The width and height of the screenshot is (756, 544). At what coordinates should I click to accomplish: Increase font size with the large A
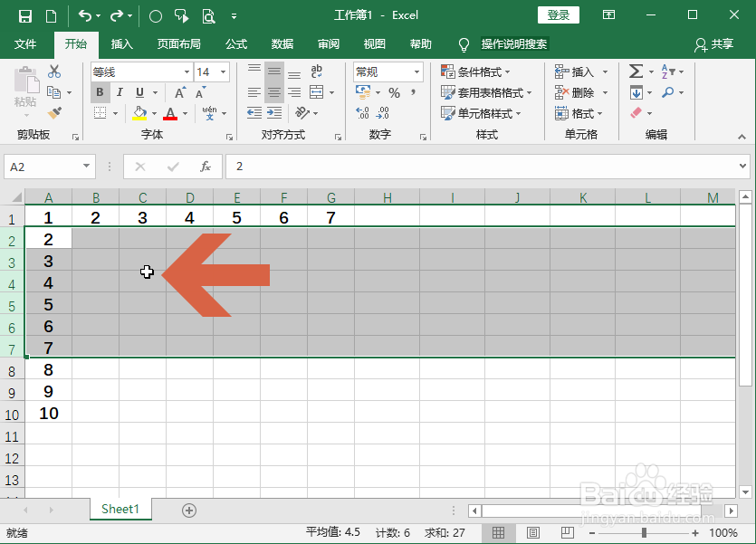(180, 92)
